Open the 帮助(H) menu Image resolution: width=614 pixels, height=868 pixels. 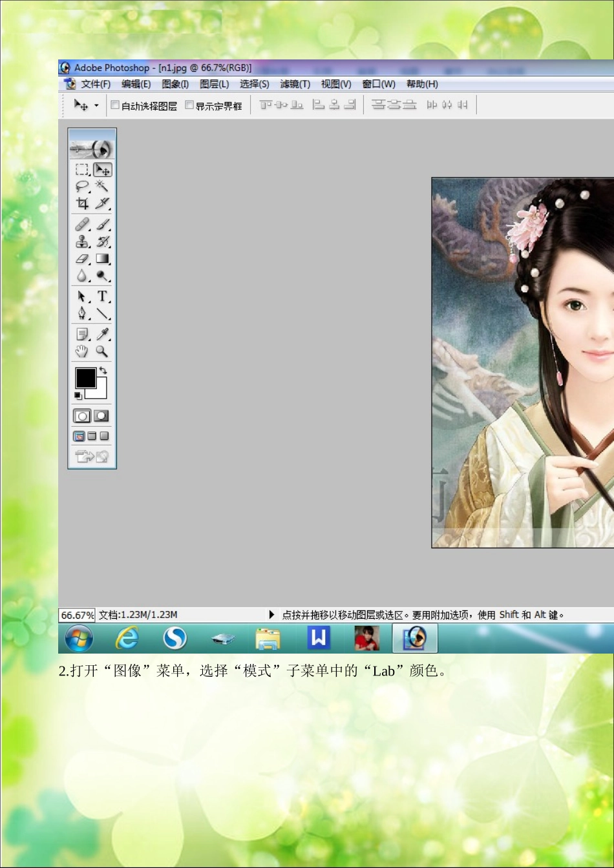[x=422, y=84]
